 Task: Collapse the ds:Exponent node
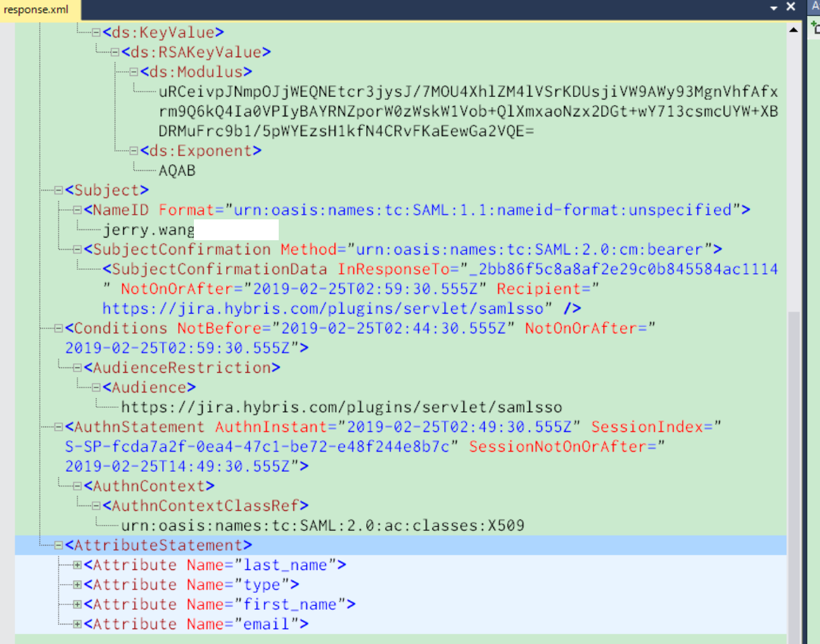tap(134, 151)
